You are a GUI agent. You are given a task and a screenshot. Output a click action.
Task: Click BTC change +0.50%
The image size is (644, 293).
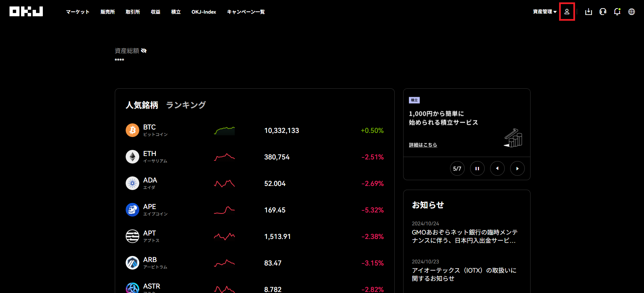click(372, 131)
